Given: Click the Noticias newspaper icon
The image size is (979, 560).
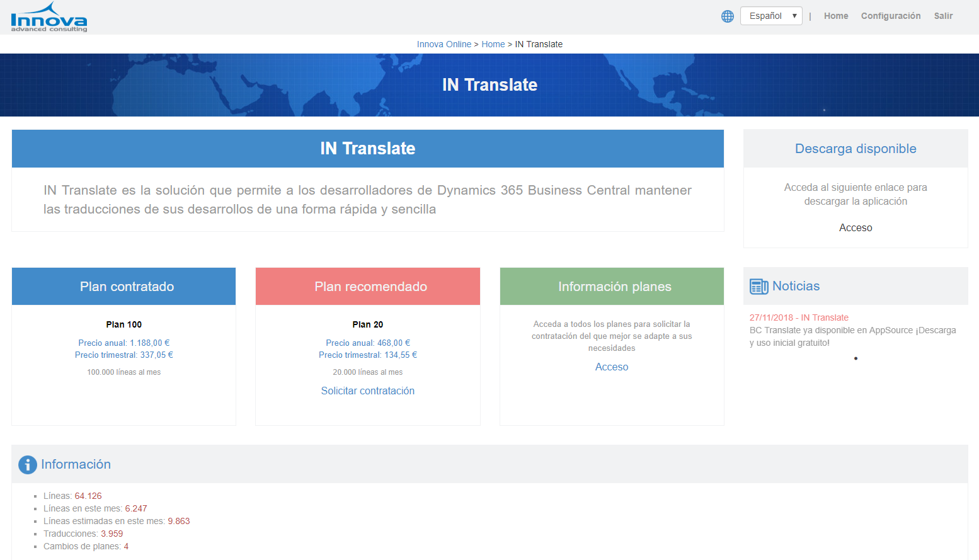Looking at the screenshot, I should [x=759, y=287].
